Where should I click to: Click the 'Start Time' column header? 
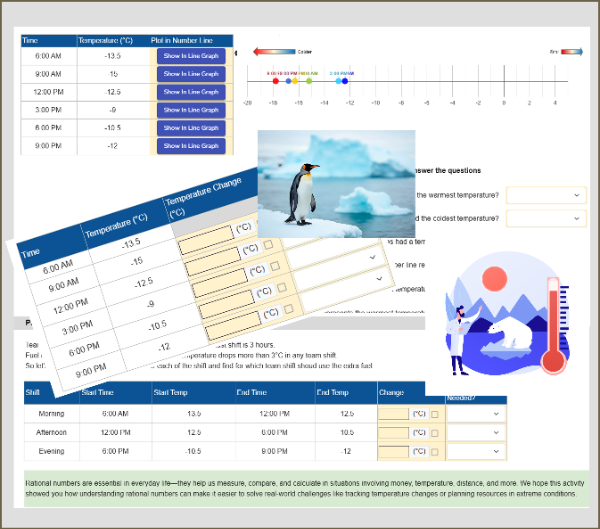click(x=116, y=393)
